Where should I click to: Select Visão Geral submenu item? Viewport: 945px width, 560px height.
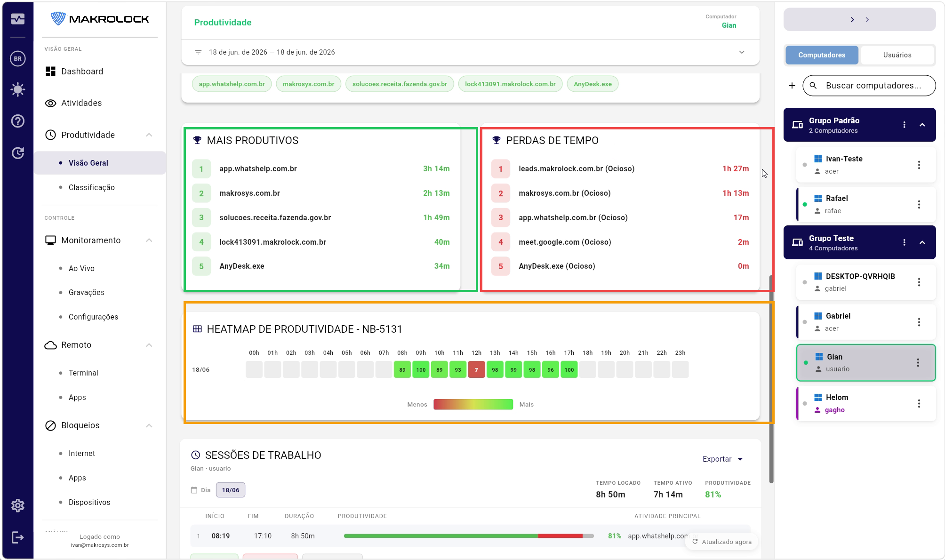100,163
